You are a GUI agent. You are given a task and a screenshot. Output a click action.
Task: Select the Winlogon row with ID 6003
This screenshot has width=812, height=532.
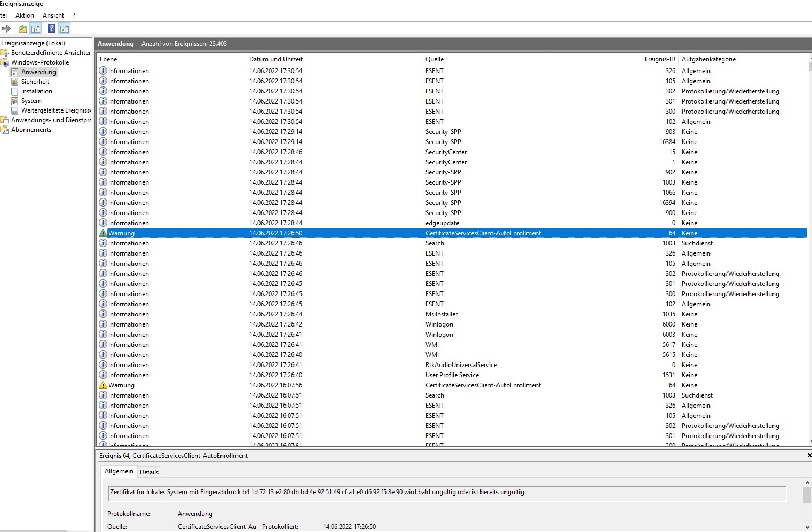point(453,335)
